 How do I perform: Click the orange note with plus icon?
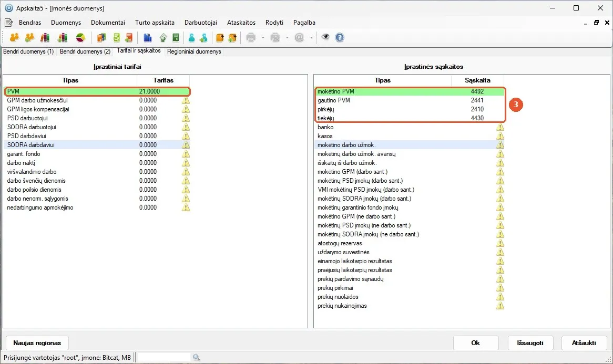(232, 37)
